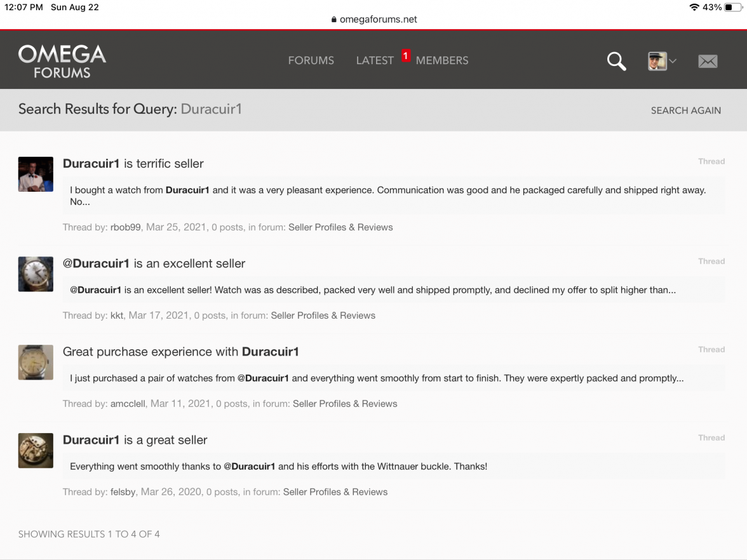Click felsby's watch movement avatar
This screenshot has height=560, width=747.
(x=36, y=451)
